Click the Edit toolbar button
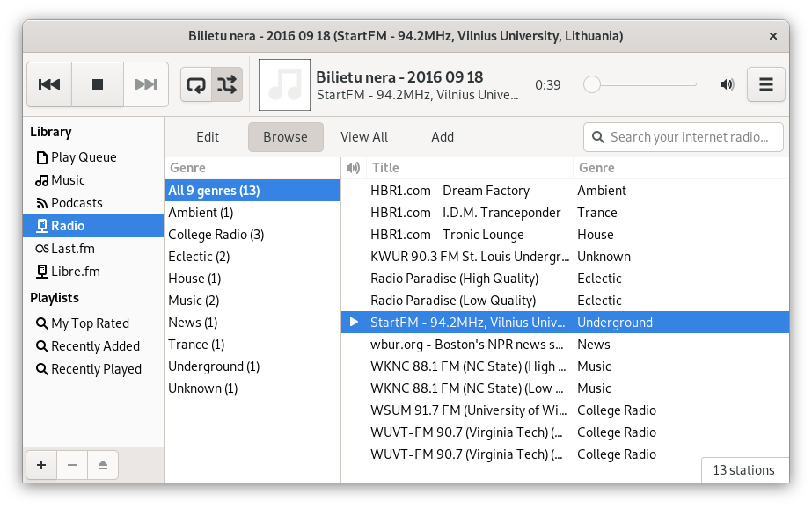The width and height of the screenshot is (812, 508). [208, 137]
